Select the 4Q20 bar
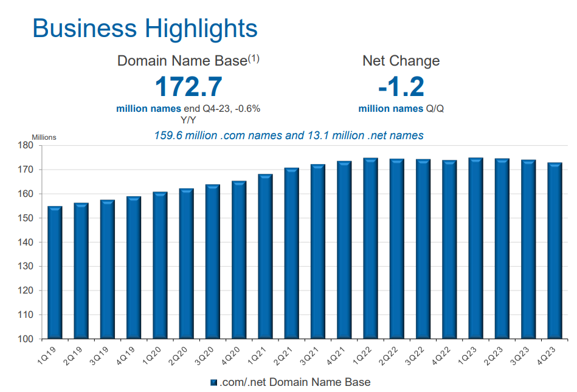Viewport: 577px width, 392px height. pyautogui.click(x=239, y=260)
